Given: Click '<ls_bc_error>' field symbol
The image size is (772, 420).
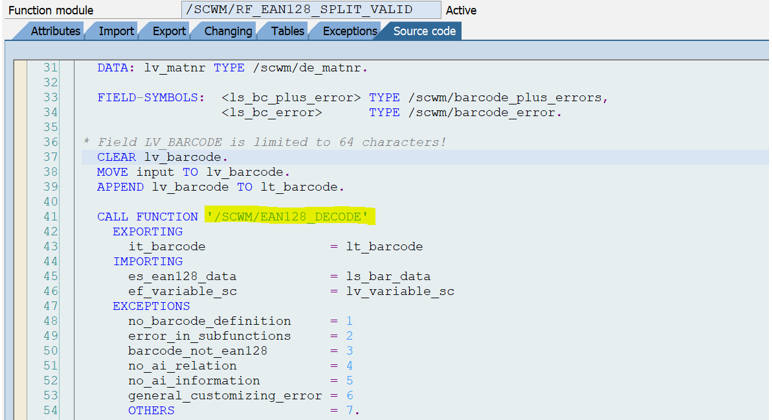Looking at the screenshot, I should pyautogui.click(x=271, y=113).
